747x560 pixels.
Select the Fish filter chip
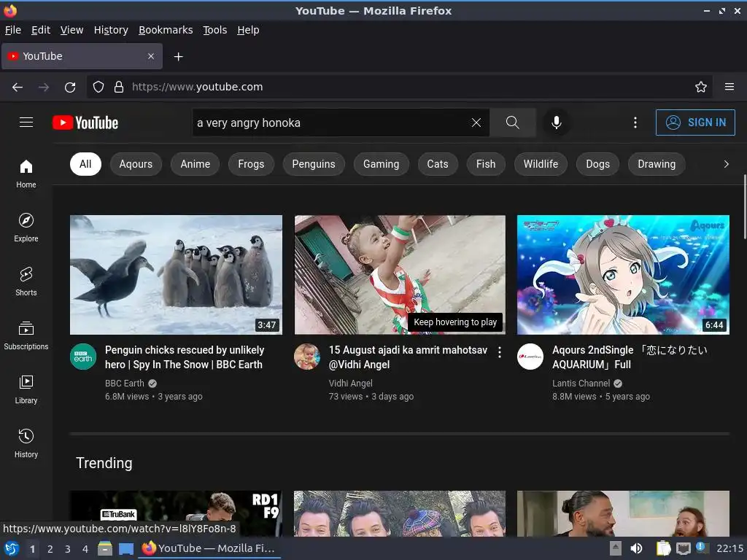(486, 164)
